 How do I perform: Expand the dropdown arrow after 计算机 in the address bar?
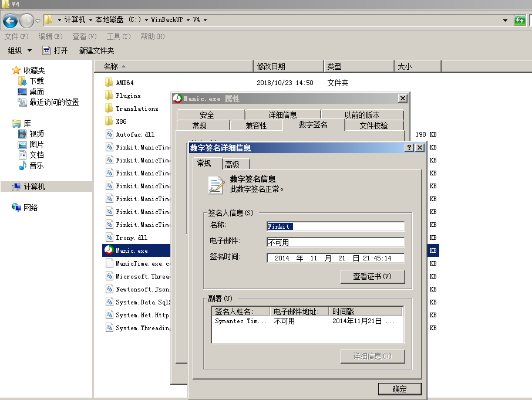tap(90, 20)
